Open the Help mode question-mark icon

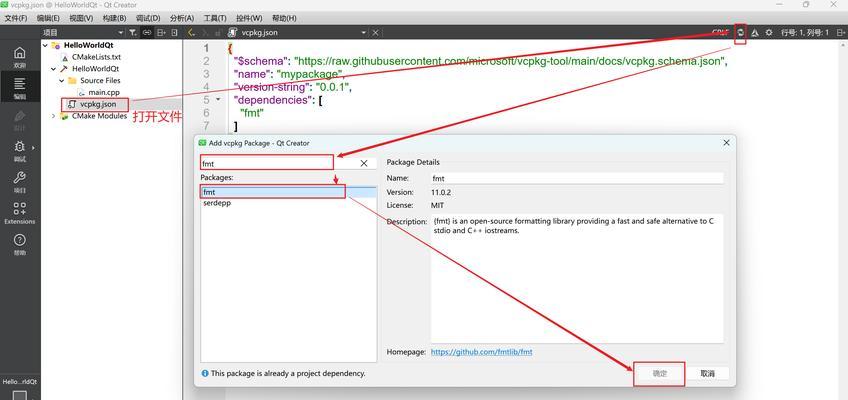point(19,244)
